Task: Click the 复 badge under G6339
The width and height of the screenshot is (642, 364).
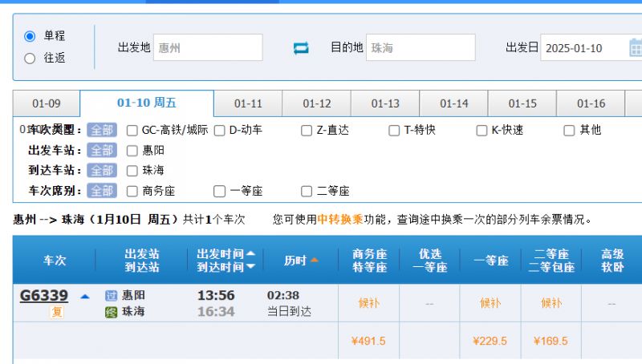Action: [57, 313]
